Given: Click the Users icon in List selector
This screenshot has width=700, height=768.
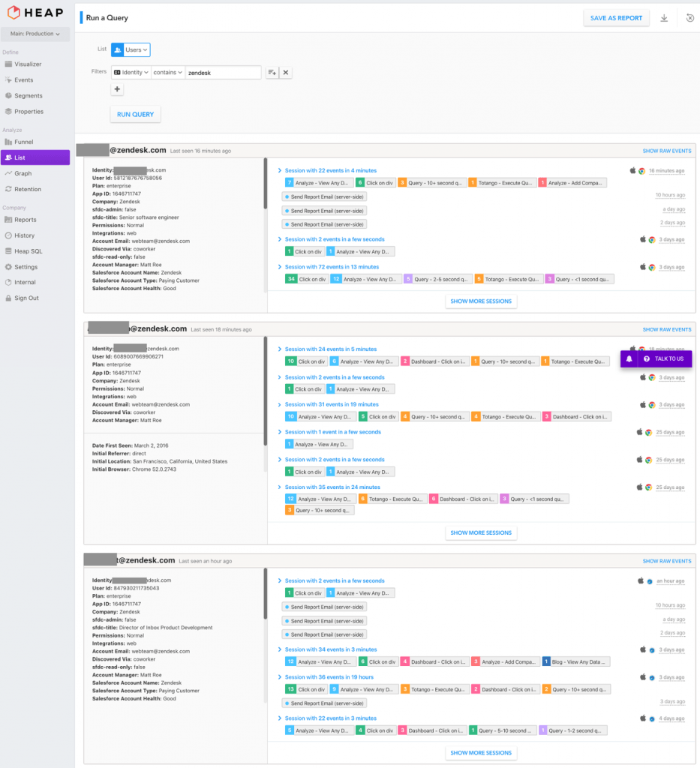Looking at the screenshot, I should pyautogui.click(x=118, y=49).
